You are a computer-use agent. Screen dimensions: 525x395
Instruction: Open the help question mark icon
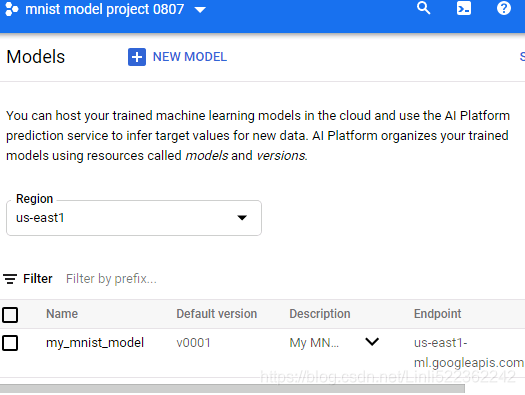504,8
